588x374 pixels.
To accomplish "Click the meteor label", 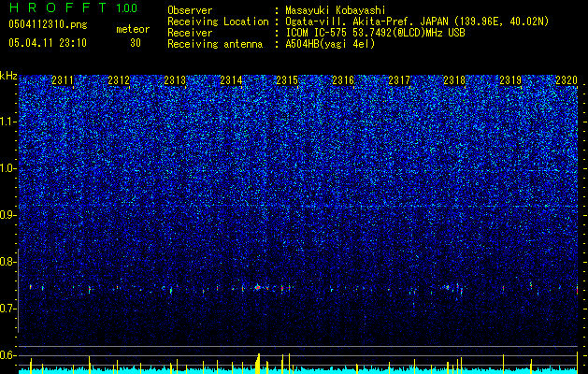I will click(x=133, y=29).
